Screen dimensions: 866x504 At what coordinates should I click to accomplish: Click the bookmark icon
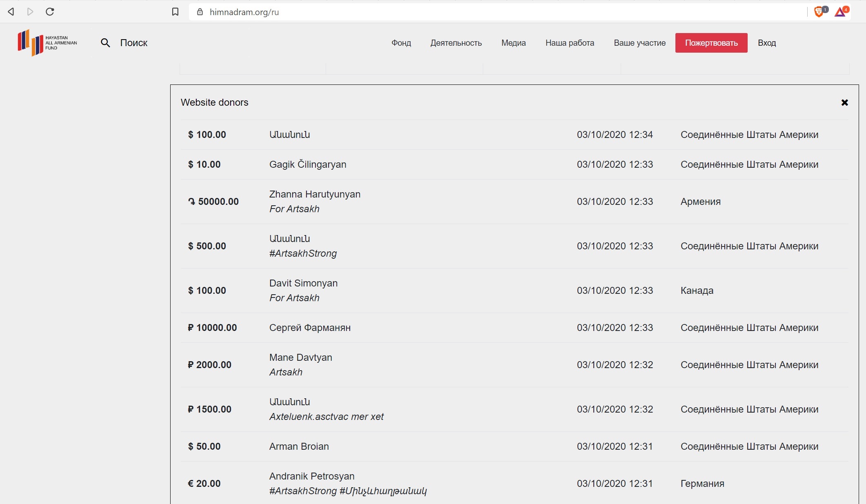pos(175,12)
